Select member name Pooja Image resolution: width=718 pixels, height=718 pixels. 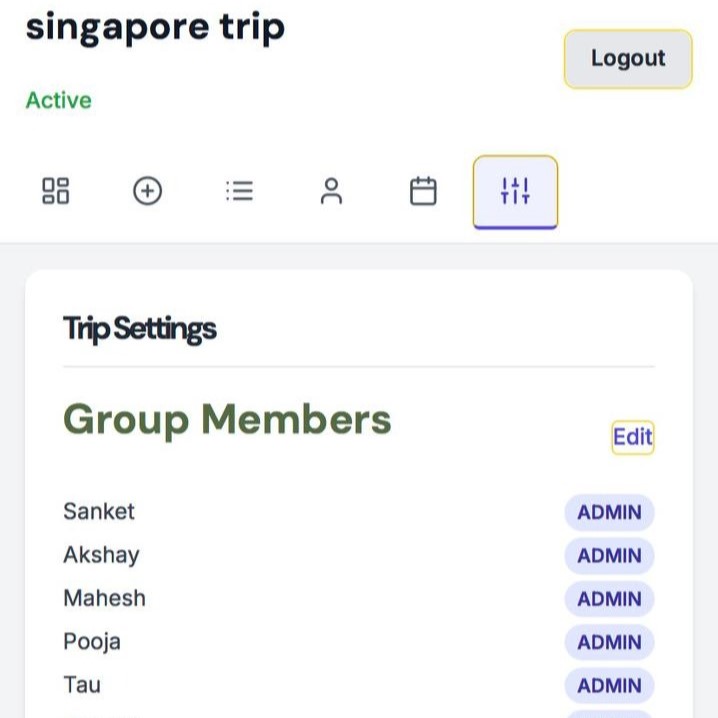coord(92,641)
